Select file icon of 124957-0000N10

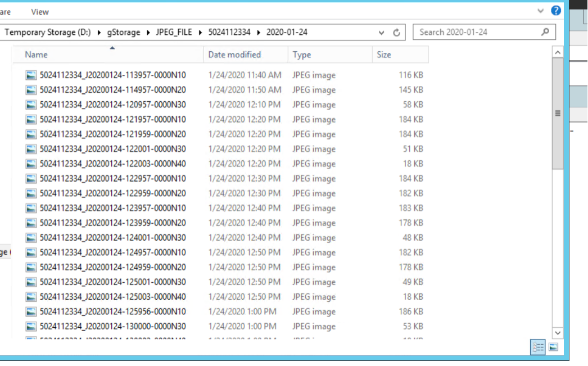pos(31,252)
